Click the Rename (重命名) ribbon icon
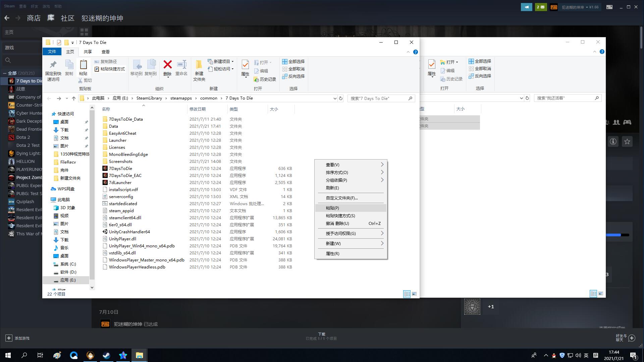Screen dimensions: 644x362 pos(181,68)
